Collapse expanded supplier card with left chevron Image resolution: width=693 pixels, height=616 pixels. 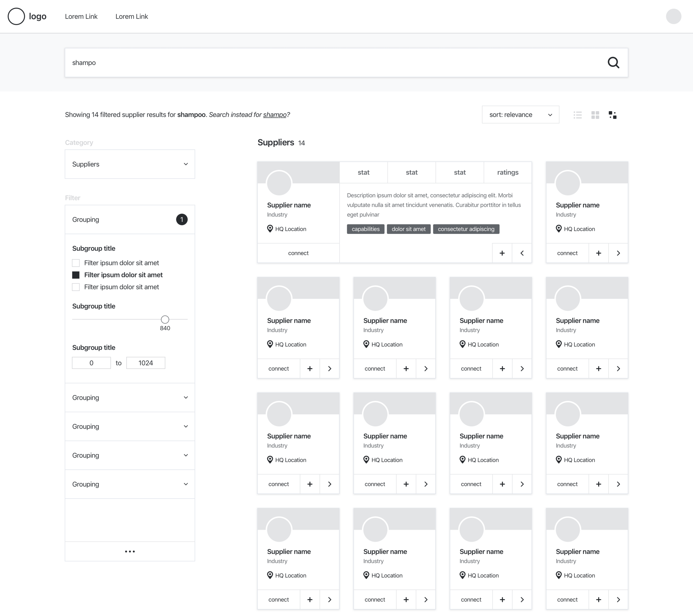tap(522, 253)
